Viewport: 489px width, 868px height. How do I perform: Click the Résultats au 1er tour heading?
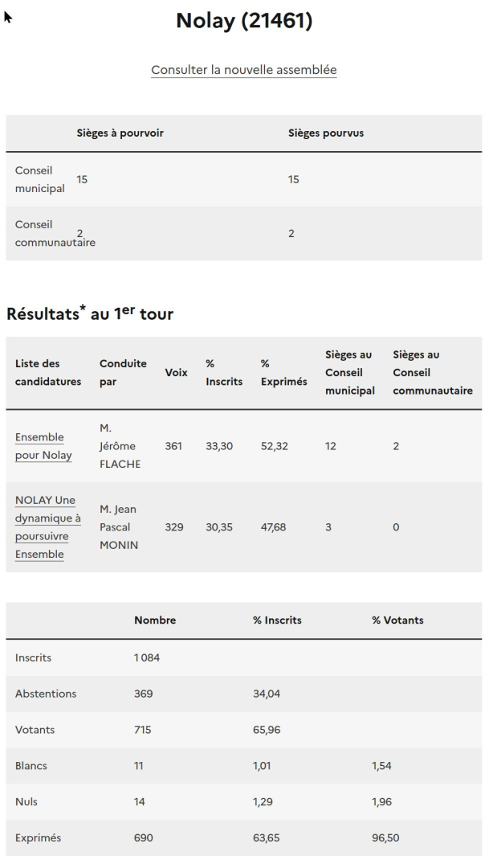point(90,313)
